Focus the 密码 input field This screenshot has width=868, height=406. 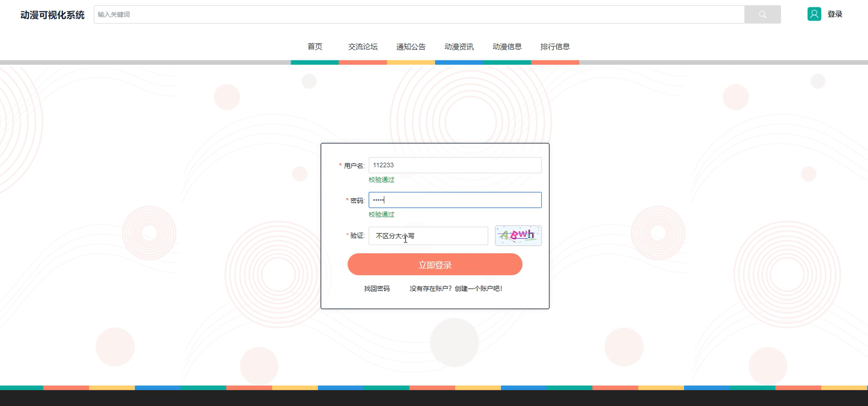[455, 200]
